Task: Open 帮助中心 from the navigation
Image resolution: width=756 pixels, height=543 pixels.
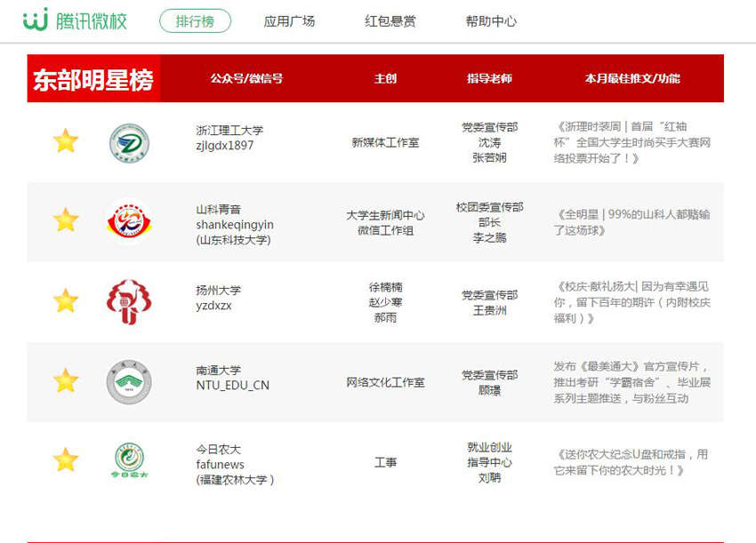Action: click(x=491, y=21)
